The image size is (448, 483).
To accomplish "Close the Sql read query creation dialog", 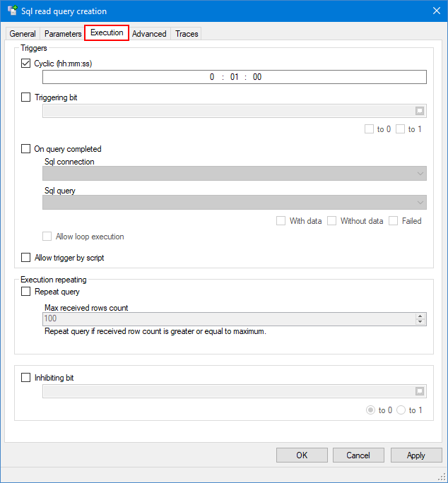I will [x=435, y=11].
